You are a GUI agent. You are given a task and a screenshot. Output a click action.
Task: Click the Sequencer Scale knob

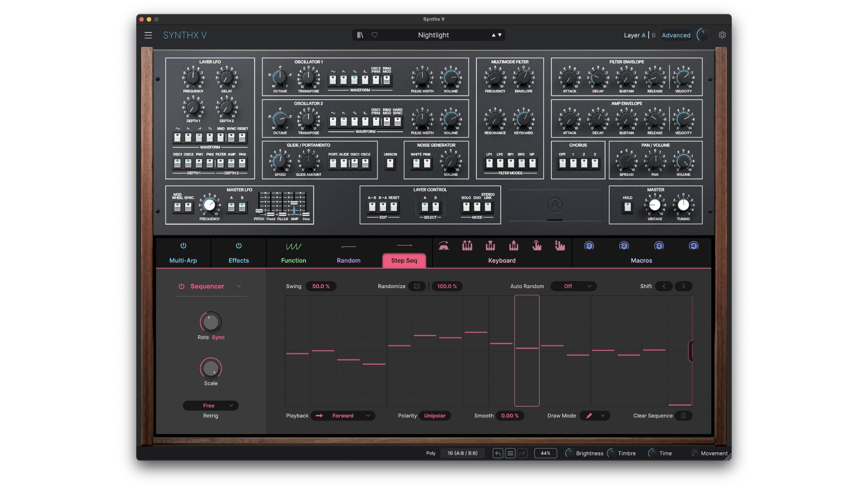[211, 368]
